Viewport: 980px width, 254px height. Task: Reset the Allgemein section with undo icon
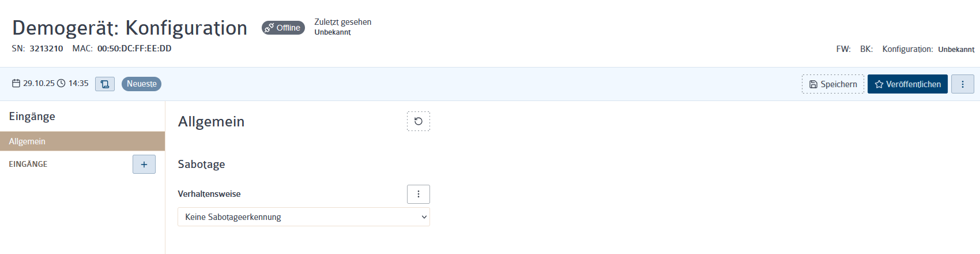tap(419, 121)
